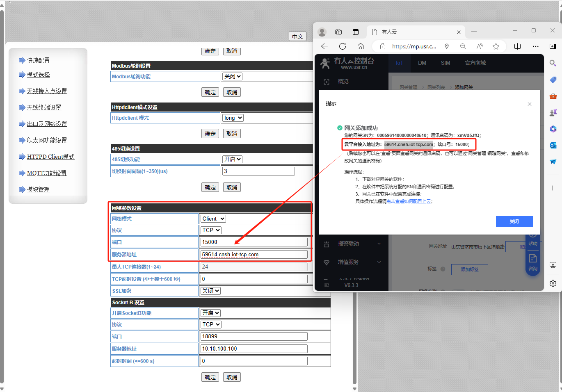Viewport: 562px width, 392px height.
Task: Click the blue 关闭 button in dialog
Action: point(514,221)
